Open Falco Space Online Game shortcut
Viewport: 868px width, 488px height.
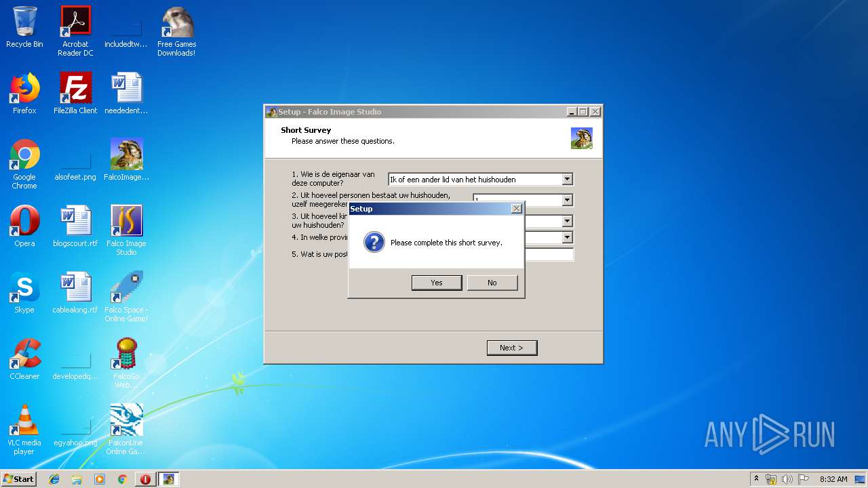pyautogui.click(x=126, y=297)
